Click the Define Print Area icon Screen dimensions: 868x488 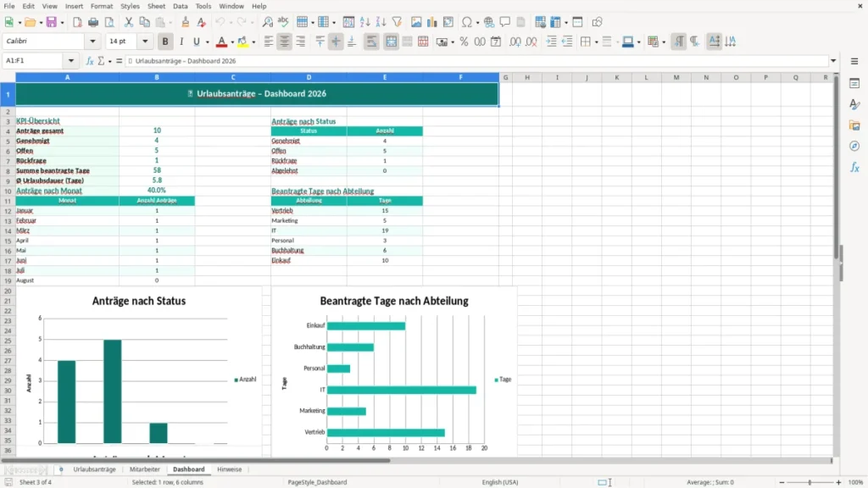(540, 22)
